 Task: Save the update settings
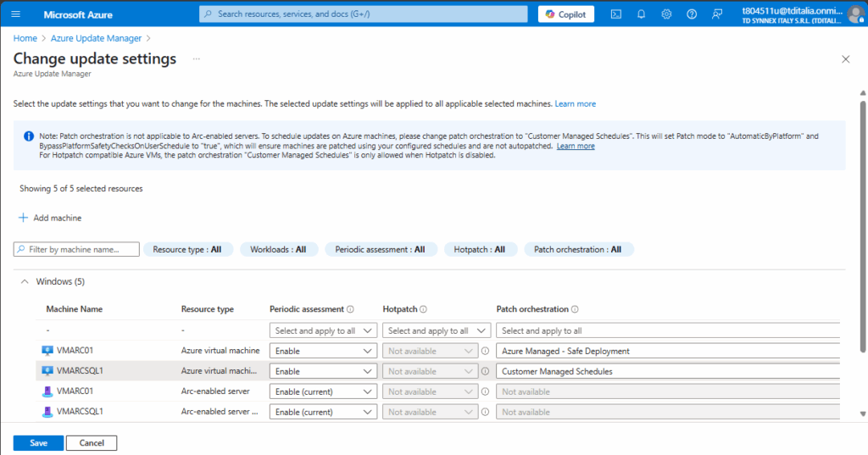pos(38,443)
